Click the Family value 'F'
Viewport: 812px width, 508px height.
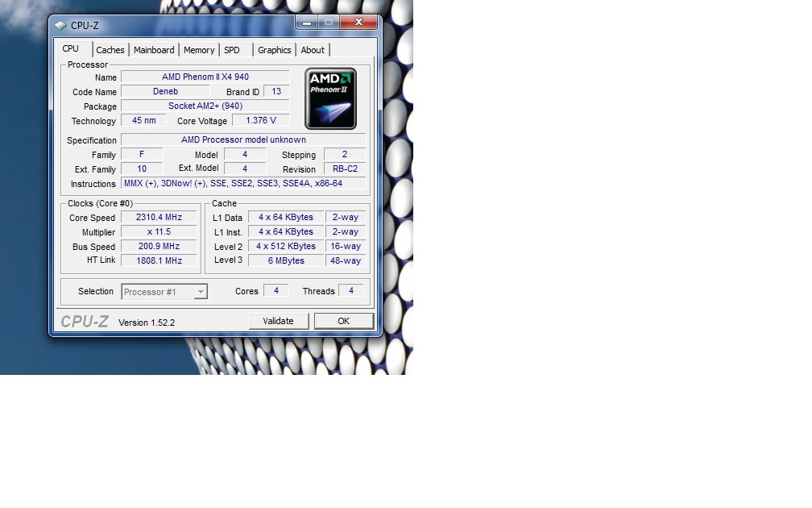pyautogui.click(x=142, y=154)
